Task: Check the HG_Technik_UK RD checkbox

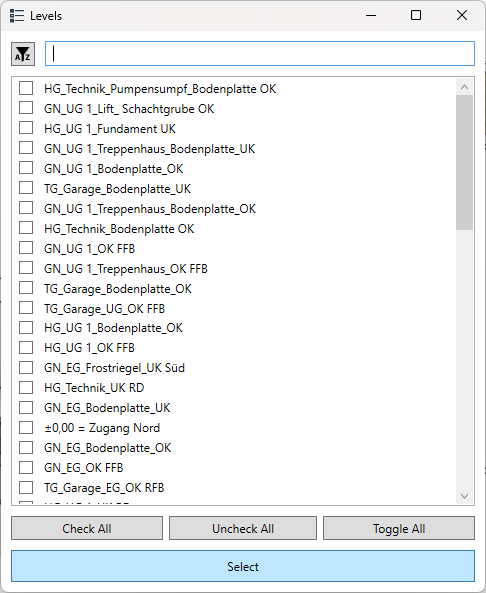Action: 26,388
